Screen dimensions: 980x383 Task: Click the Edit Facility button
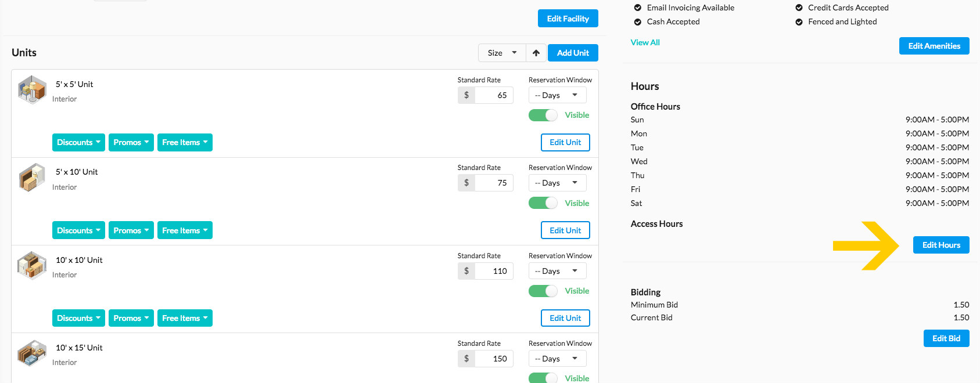(x=568, y=19)
